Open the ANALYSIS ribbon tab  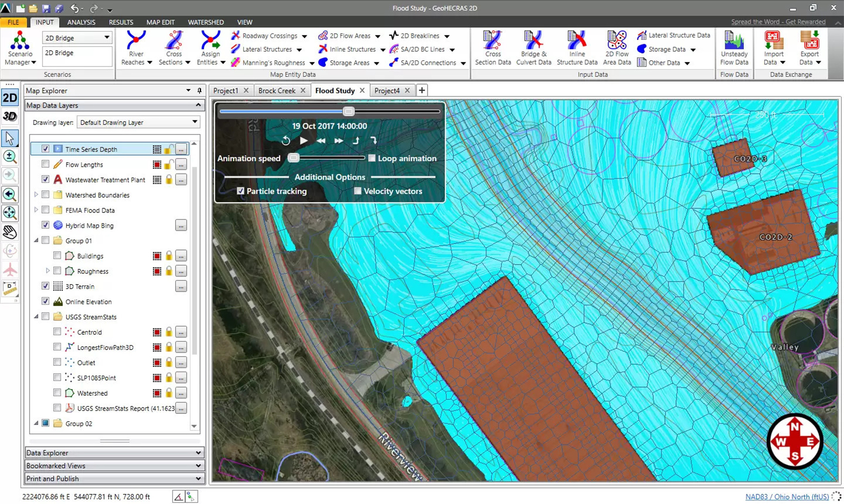tap(81, 22)
